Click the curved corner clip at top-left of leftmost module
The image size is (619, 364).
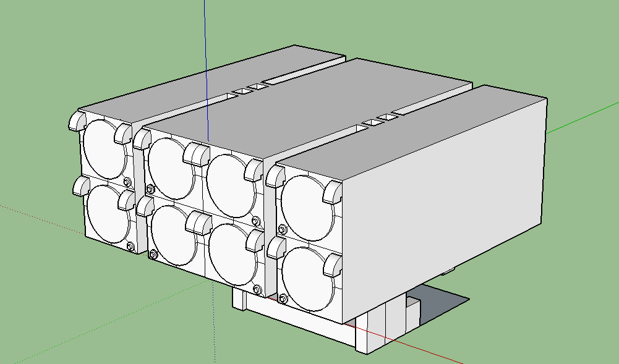pyautogui.click(x=77, y=120)
